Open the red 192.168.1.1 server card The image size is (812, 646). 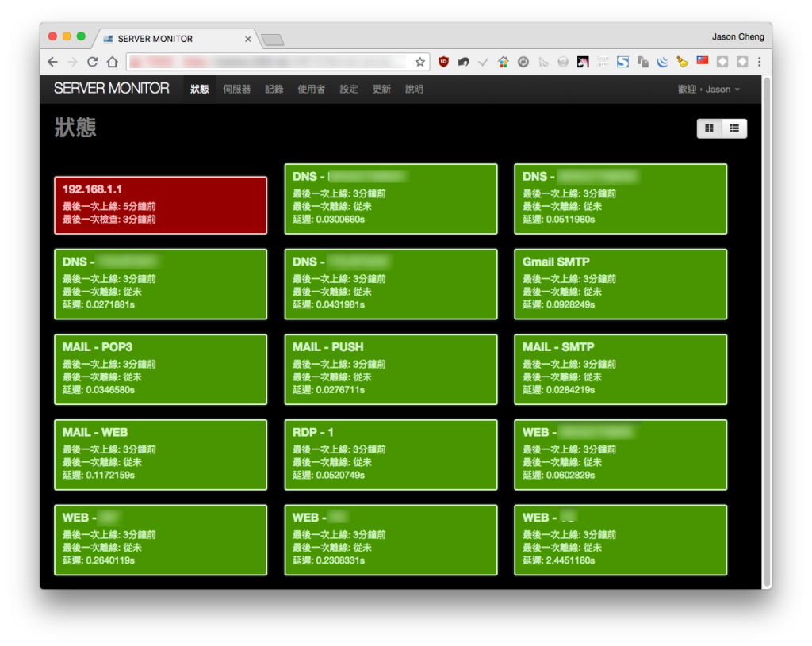[160, 205]
